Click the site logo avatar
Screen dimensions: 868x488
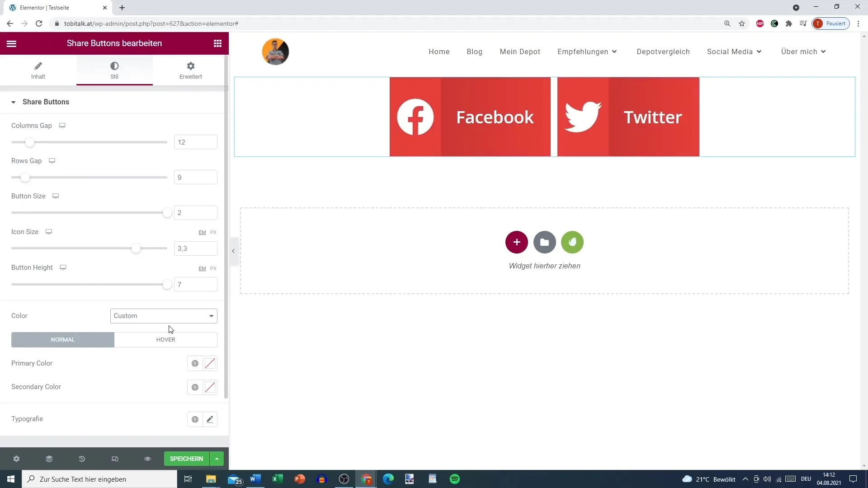(275, 52)
